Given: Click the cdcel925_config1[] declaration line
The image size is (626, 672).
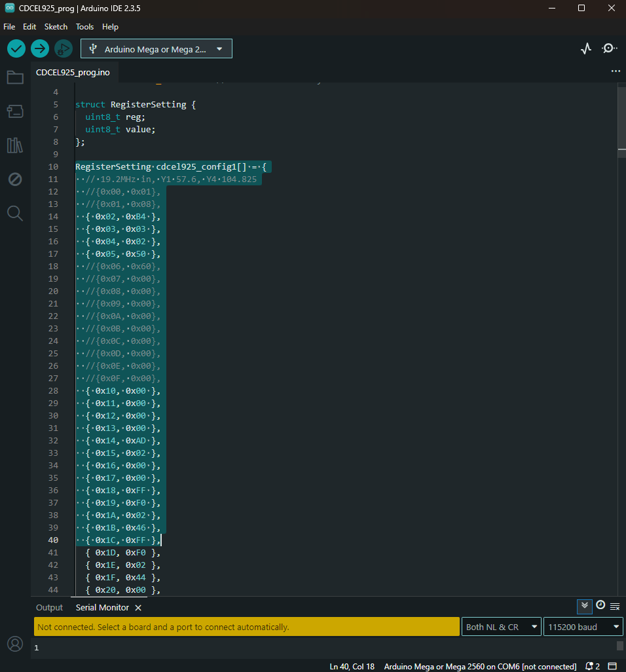Looking at the screenshot, I should [170, 167].
